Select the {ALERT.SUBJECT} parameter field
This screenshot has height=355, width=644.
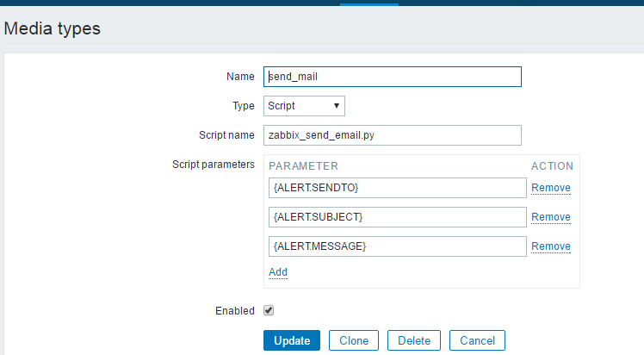tap(397, 217)
